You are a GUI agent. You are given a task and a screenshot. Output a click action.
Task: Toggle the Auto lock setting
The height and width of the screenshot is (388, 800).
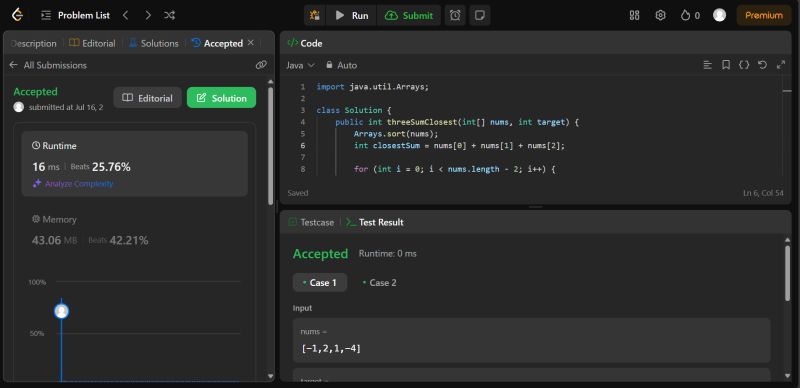(x=341, y=65)
